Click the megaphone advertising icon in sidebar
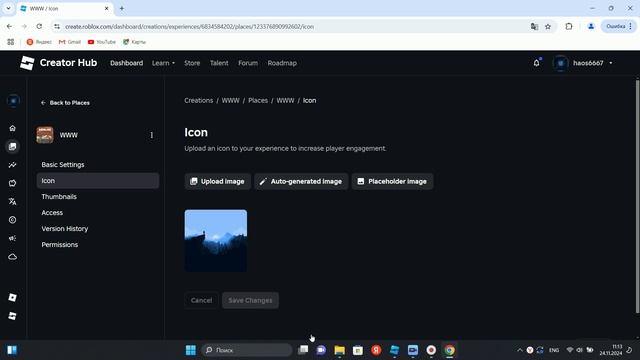 pos(13,238)
